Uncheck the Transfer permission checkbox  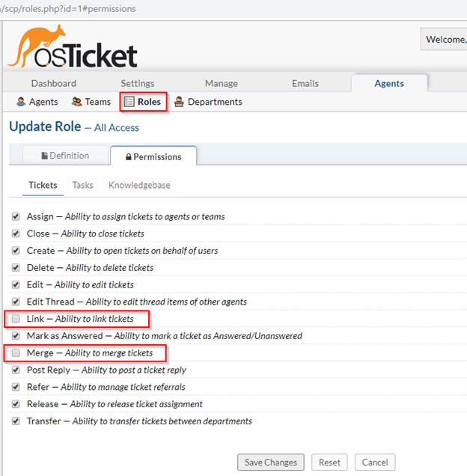16,421
